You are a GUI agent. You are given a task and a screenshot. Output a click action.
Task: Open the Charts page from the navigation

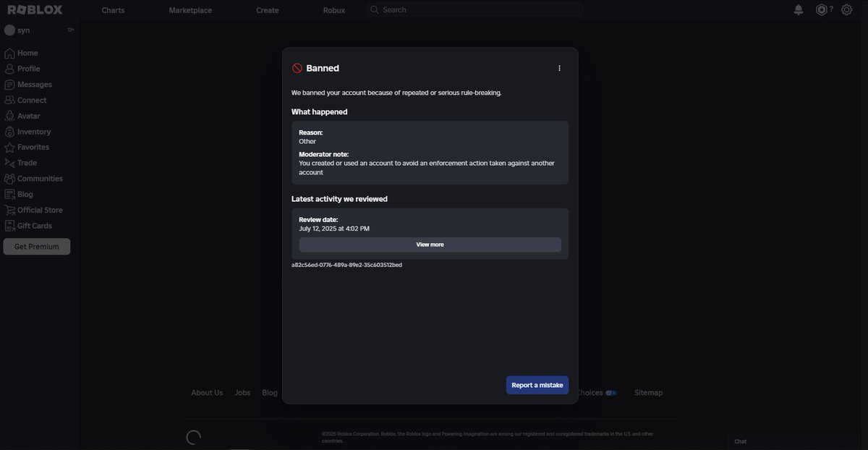coord(113,9)
